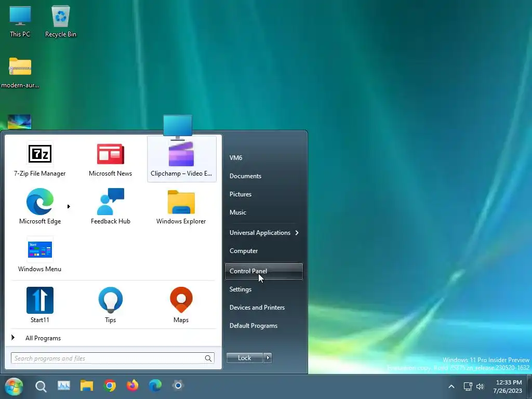Screen dimensions: 532x399
Task: Open Computer from Start menu
Action: pos(244,251)
